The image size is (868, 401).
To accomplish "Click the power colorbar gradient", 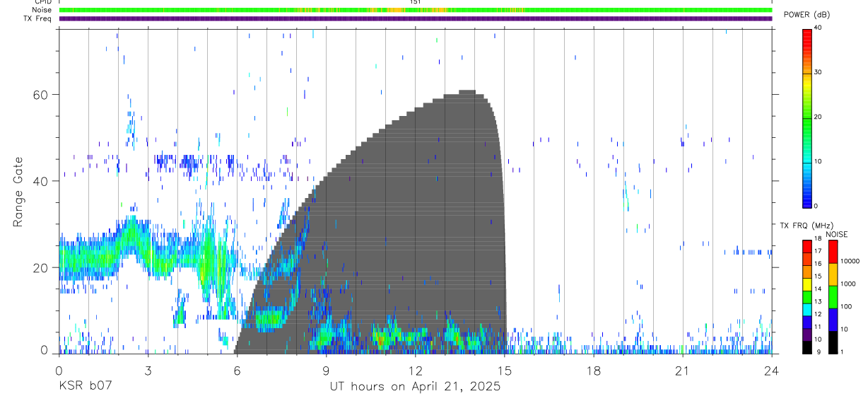I will click(x=807, y=118).
